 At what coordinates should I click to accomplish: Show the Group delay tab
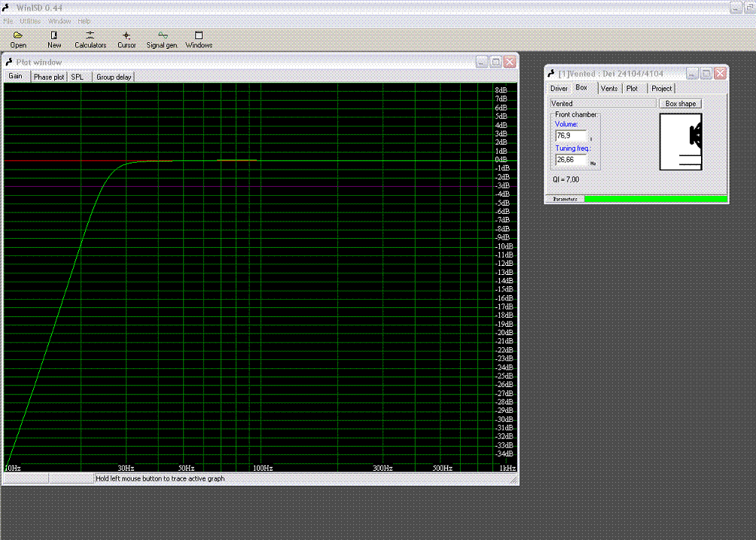point(114,77)
